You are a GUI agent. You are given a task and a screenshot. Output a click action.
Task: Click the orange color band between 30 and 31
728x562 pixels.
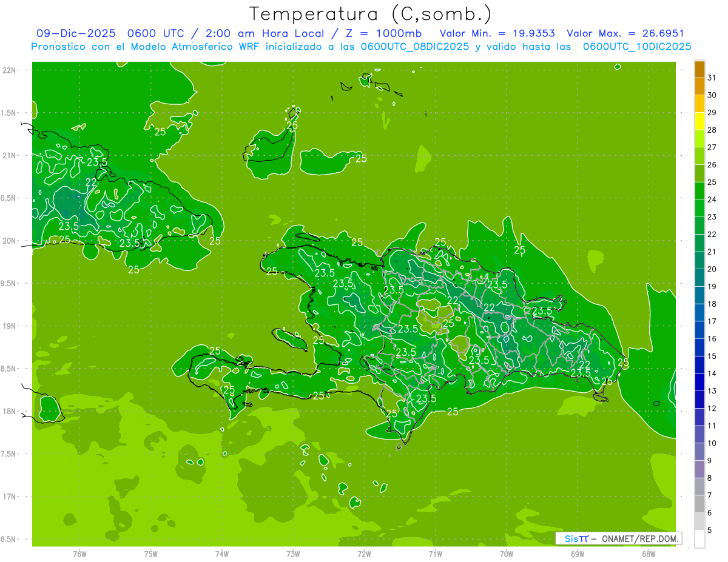[699, 86]
